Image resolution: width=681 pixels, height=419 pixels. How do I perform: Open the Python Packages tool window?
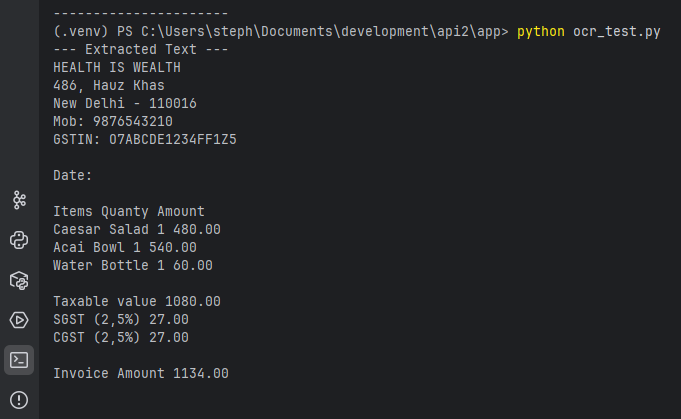point(19,280)
